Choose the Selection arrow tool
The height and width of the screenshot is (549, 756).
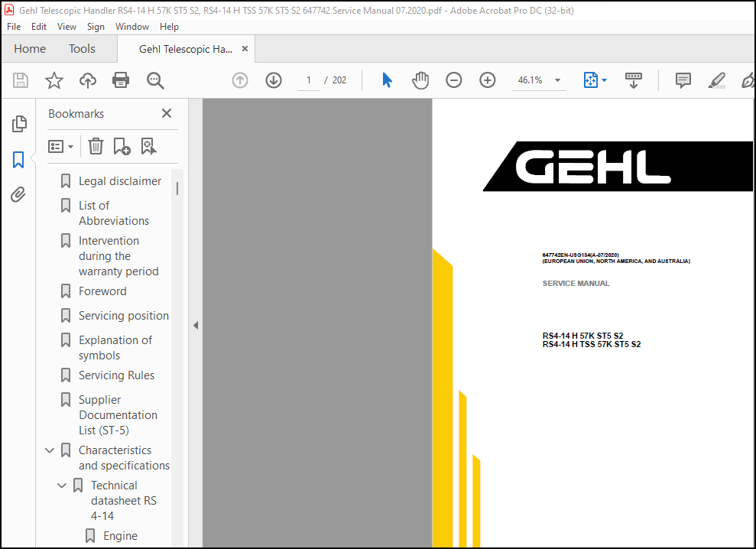tap(387, 80)
